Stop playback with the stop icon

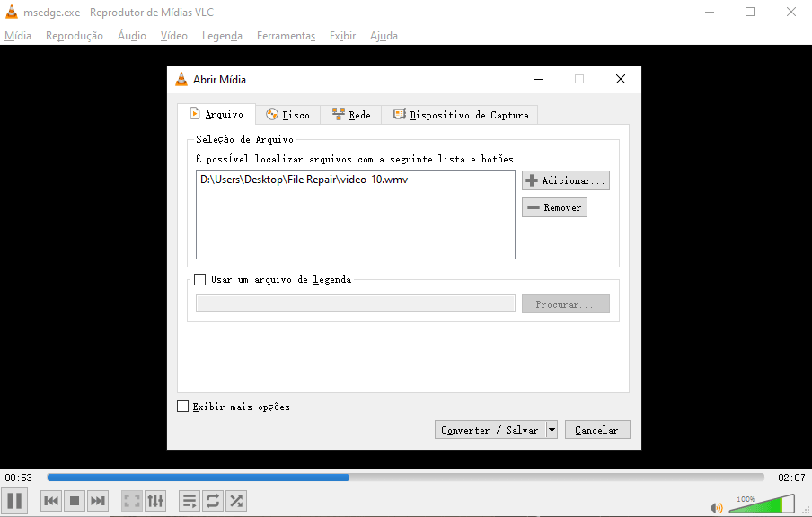74,500
